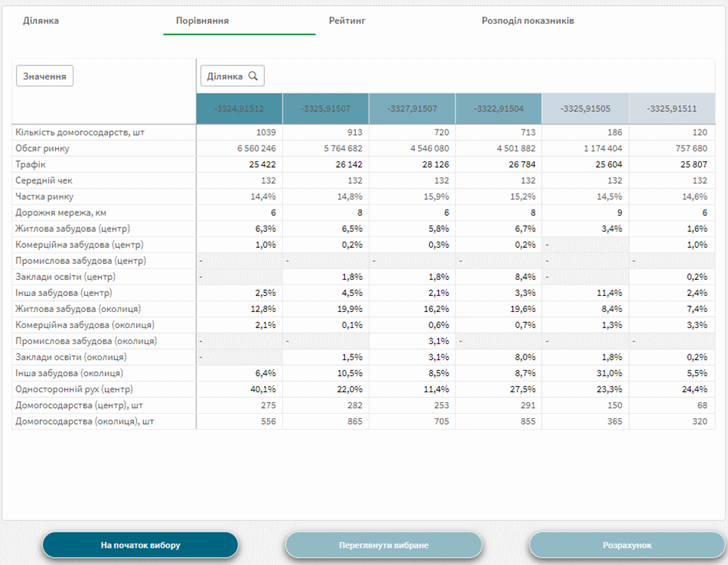The width and height of the screenshot is (728, 565).
Task: Open the Ділянка field filter
Action: [x=225, y=76]
